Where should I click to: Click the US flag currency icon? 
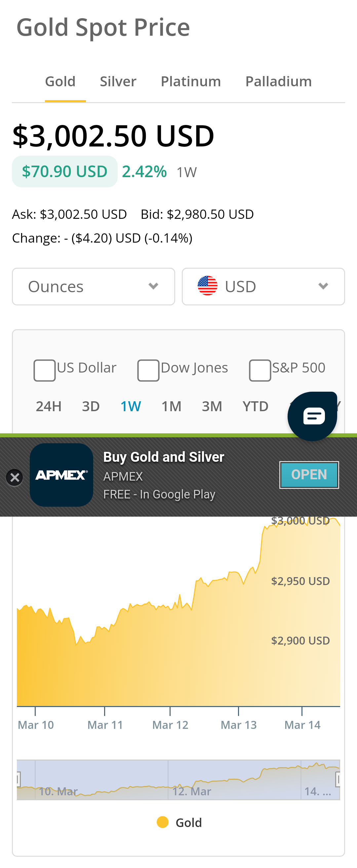(207, 286)
